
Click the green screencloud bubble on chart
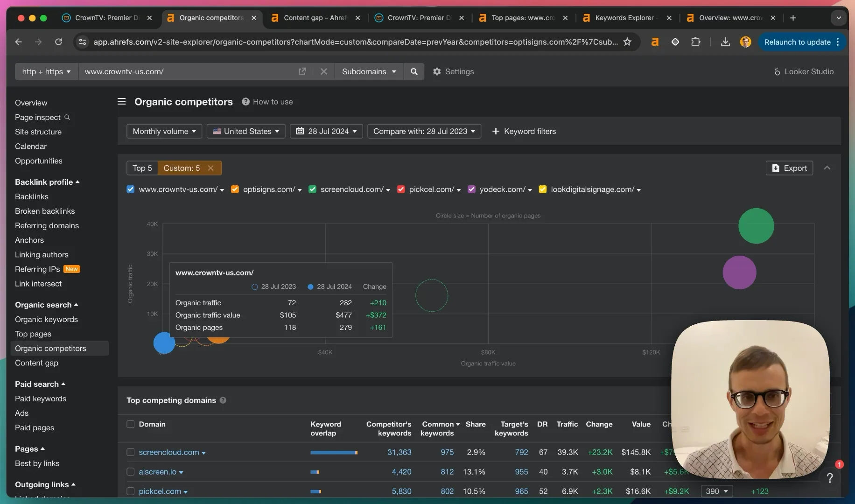point(756,226)
